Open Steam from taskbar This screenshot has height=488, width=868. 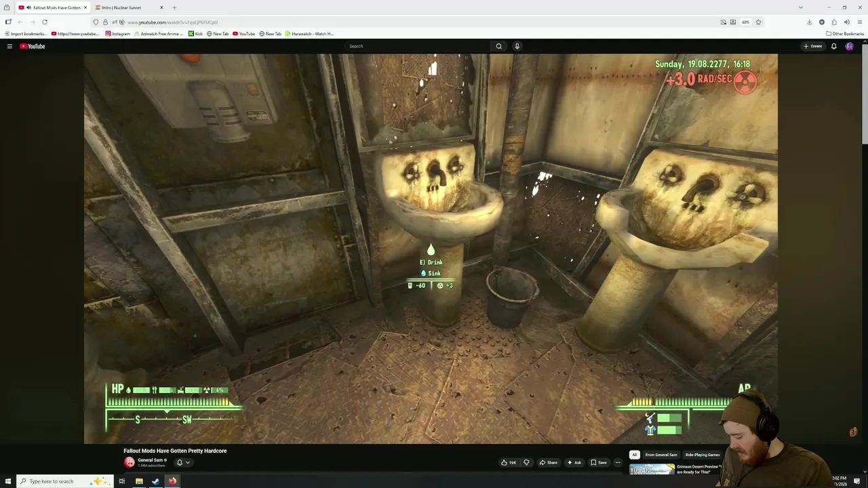coord(155,481)
